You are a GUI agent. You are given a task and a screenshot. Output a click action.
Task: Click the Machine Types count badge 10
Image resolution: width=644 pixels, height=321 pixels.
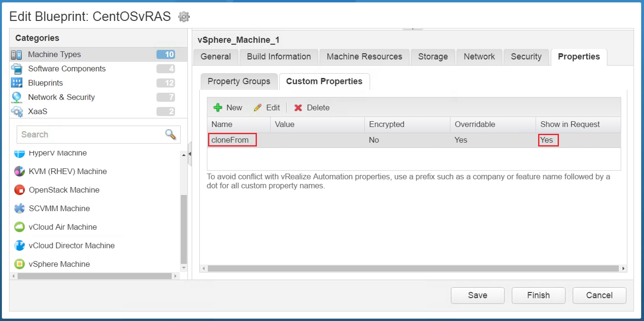coord(166,54)
